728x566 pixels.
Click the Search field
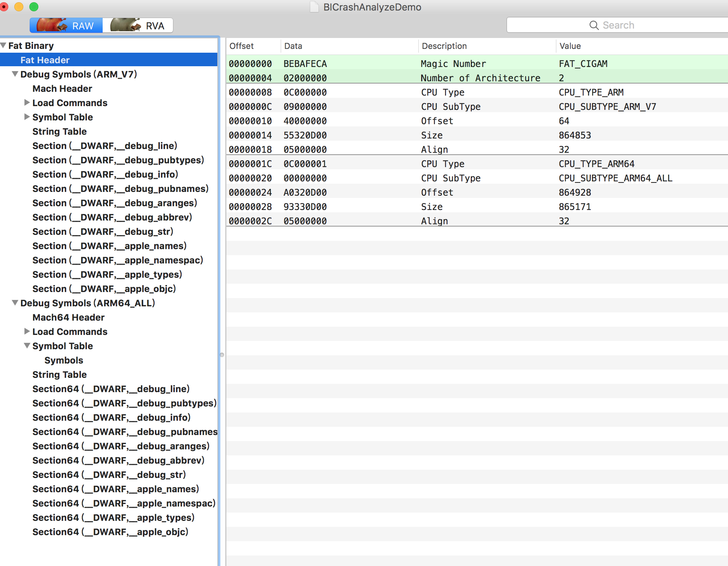tap(617, 25)
